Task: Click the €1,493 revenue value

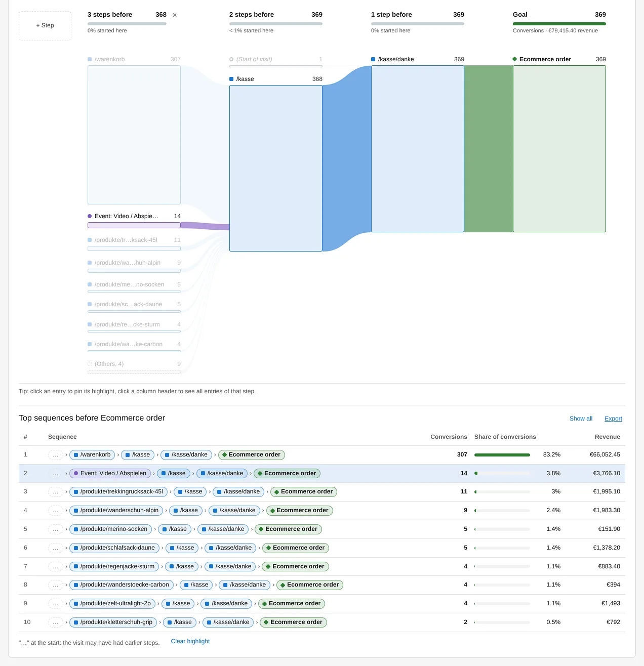Action: [x=611, y=604]
